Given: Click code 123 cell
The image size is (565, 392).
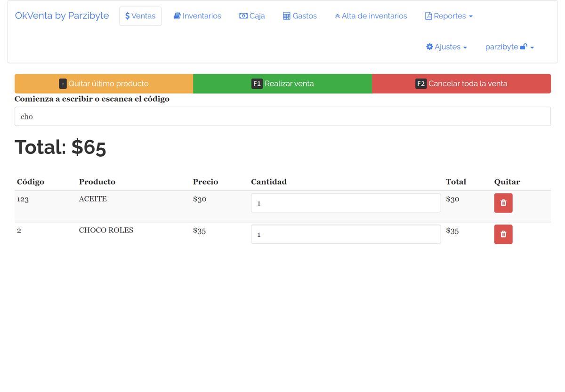Looking at the screenshot, I should tap(23, 199).
